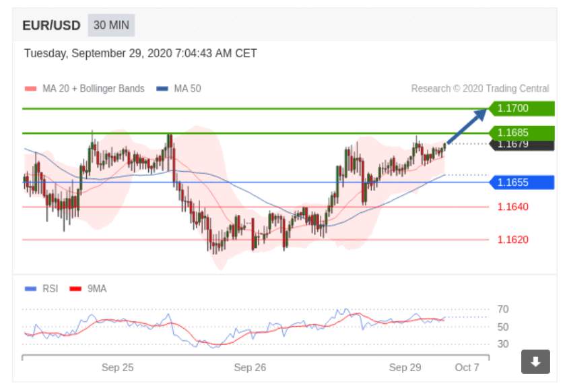567x392 pixels.
Task: Click the 1.1700 resistance price label
Action: (521, 108)
